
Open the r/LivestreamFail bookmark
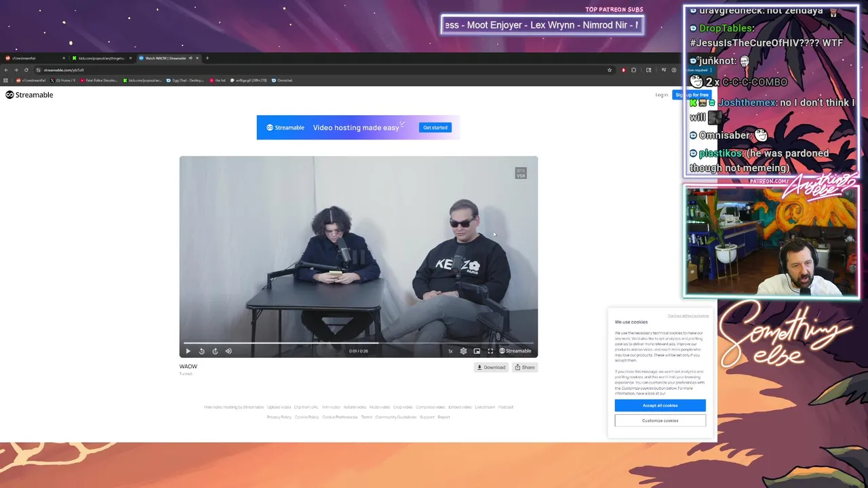pos(31,81)
